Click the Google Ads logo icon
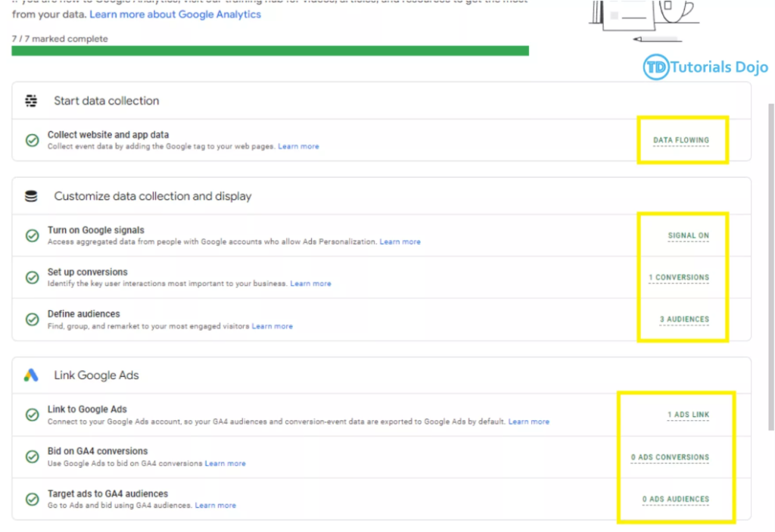 (31, 375)
